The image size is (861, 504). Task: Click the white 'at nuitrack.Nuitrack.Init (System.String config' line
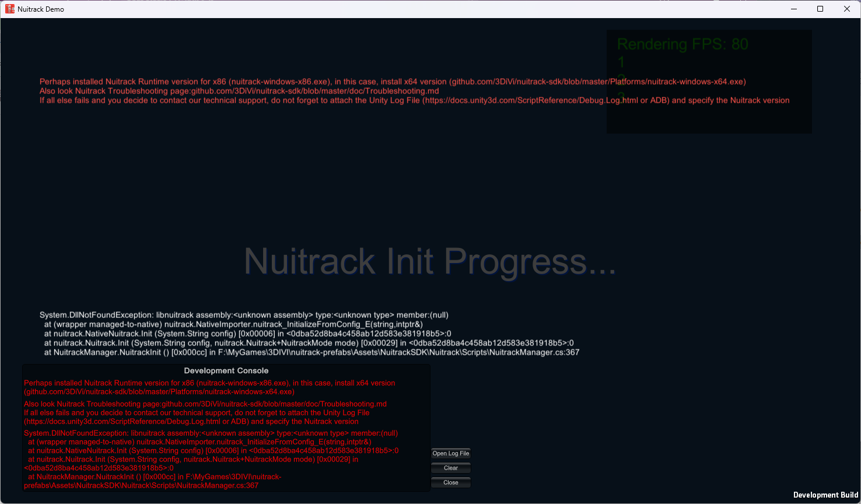309,343
